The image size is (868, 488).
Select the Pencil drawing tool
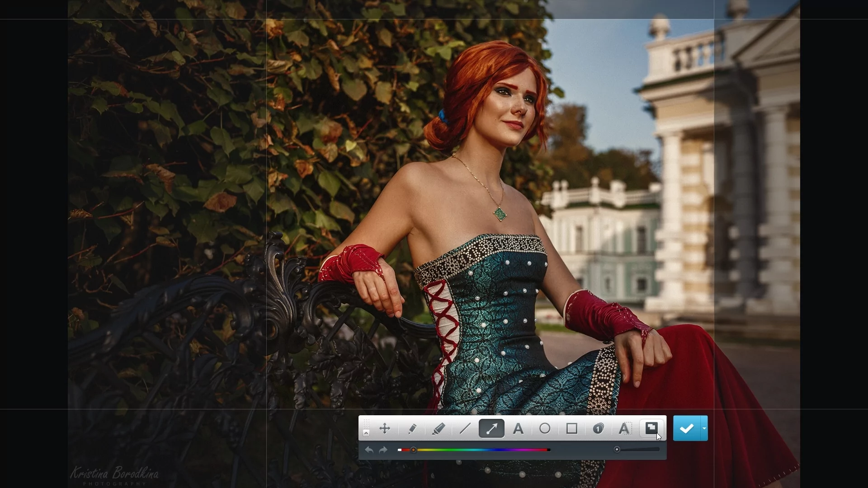tap(412, 428)
